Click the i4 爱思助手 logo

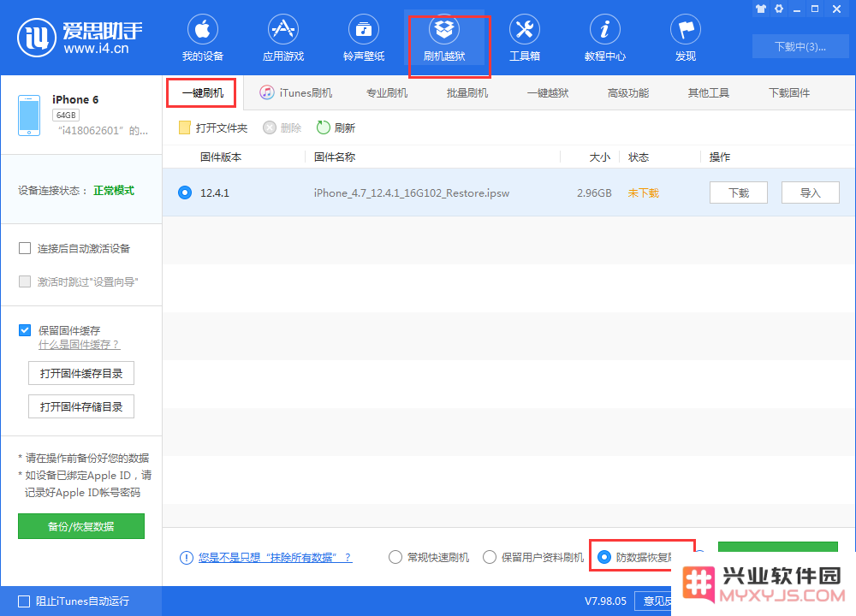pyautogui.click(x=80, y=37)
